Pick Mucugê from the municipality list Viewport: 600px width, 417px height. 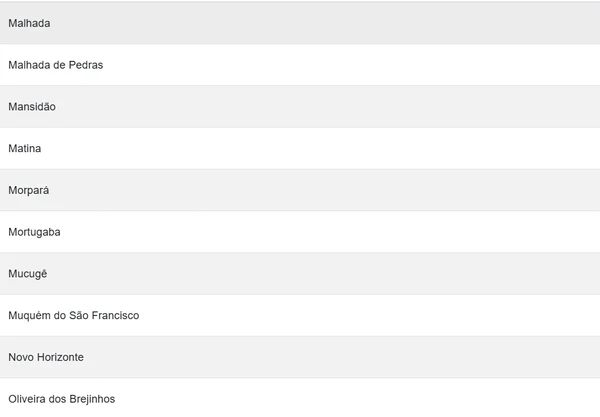point(300,274)
